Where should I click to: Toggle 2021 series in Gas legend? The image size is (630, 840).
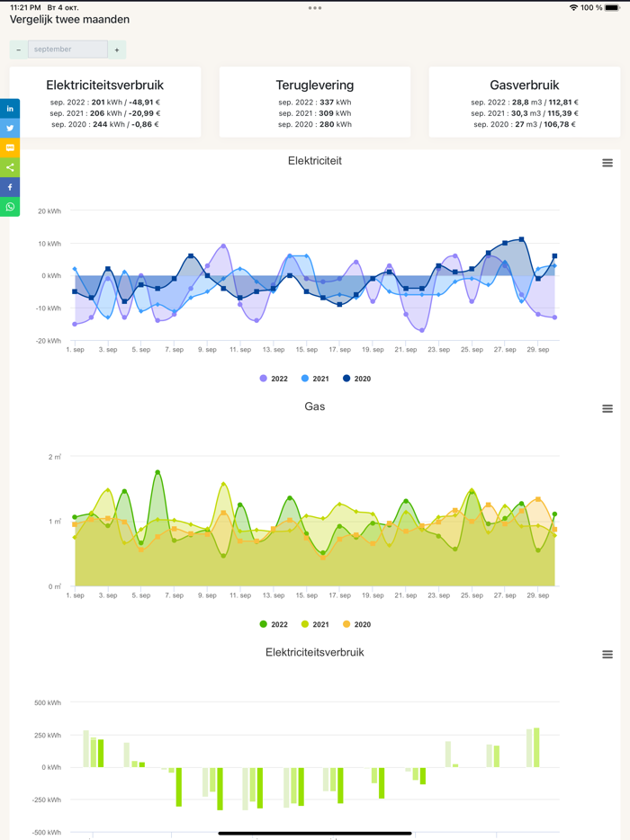(315, 624)
